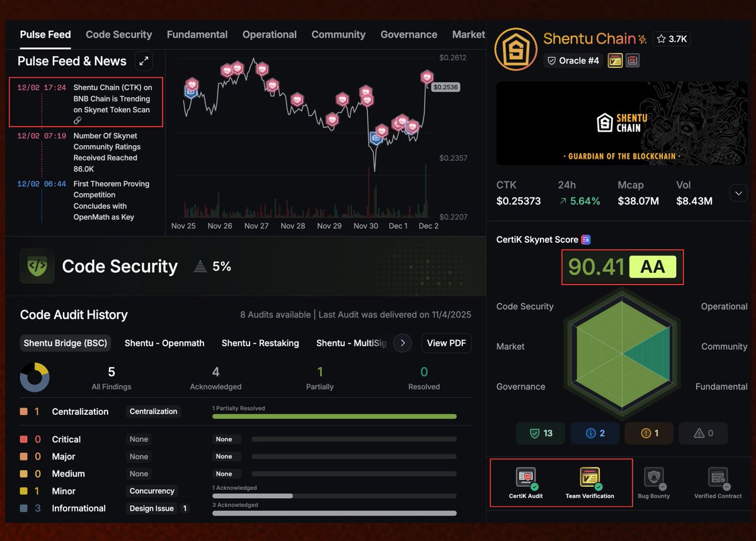
Task: Click the CTK price $0.25373
Action: pos(518,201)
